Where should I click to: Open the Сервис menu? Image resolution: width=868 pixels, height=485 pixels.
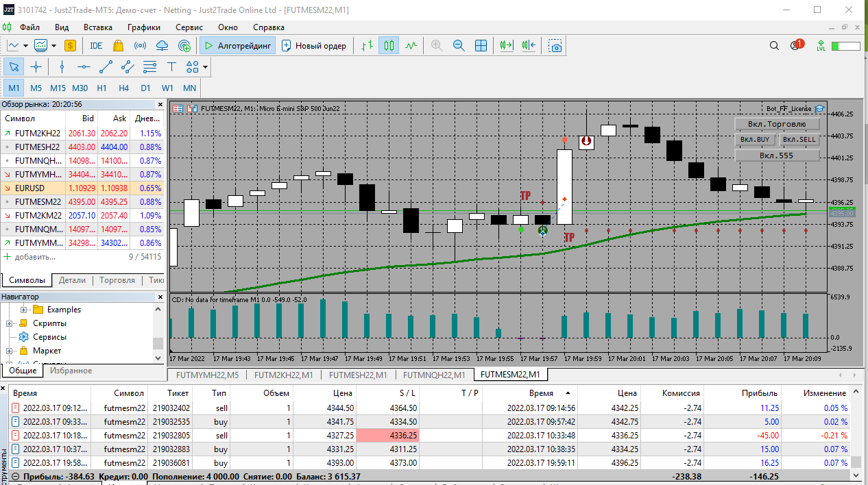tap(189, 27)
